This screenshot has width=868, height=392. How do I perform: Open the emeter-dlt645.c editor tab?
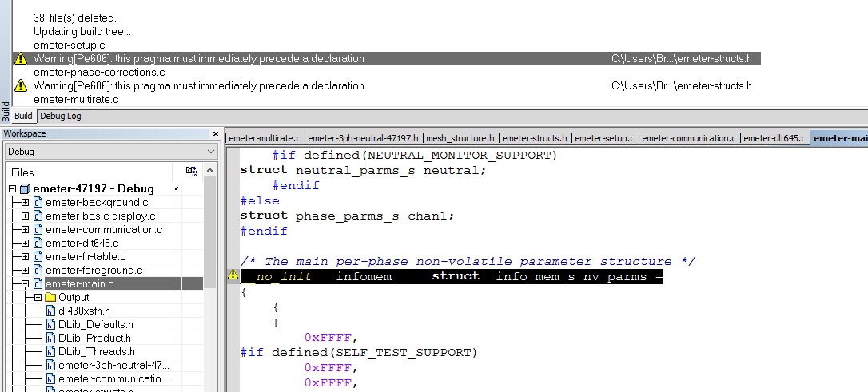(774, 138)
